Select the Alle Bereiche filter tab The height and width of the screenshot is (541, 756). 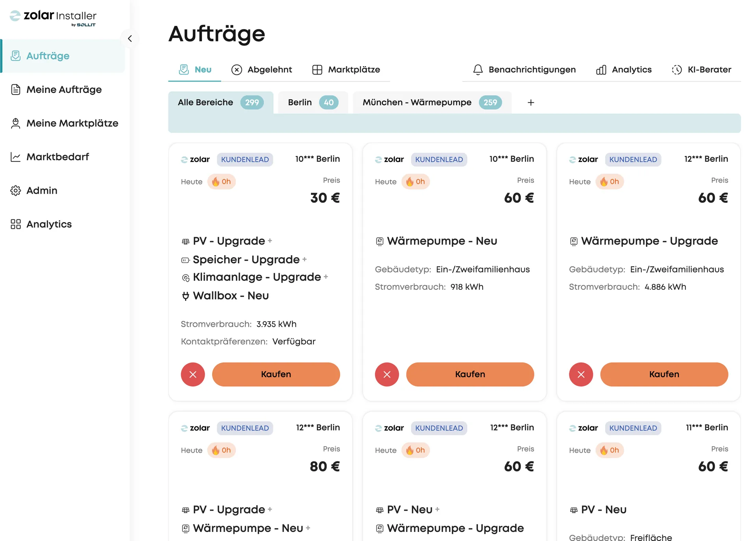pos(220,102)
